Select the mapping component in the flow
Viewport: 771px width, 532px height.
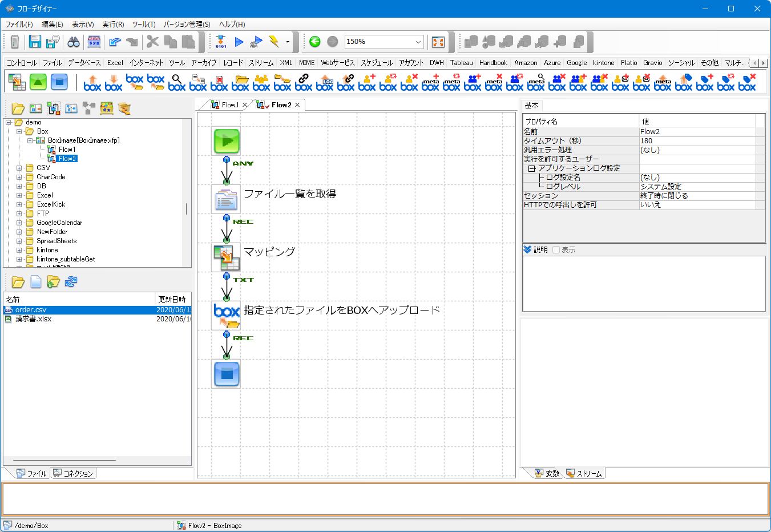point(227,257)
